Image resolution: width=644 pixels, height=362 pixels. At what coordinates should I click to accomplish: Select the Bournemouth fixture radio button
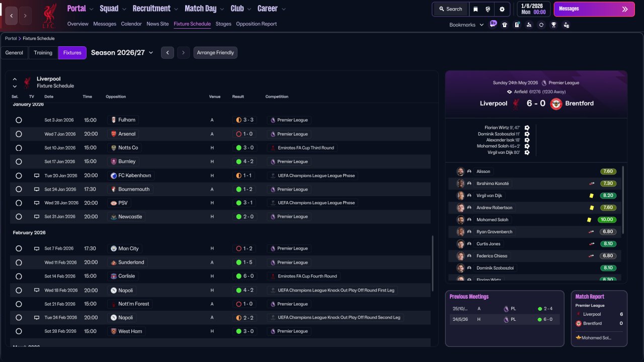[19, 190]
